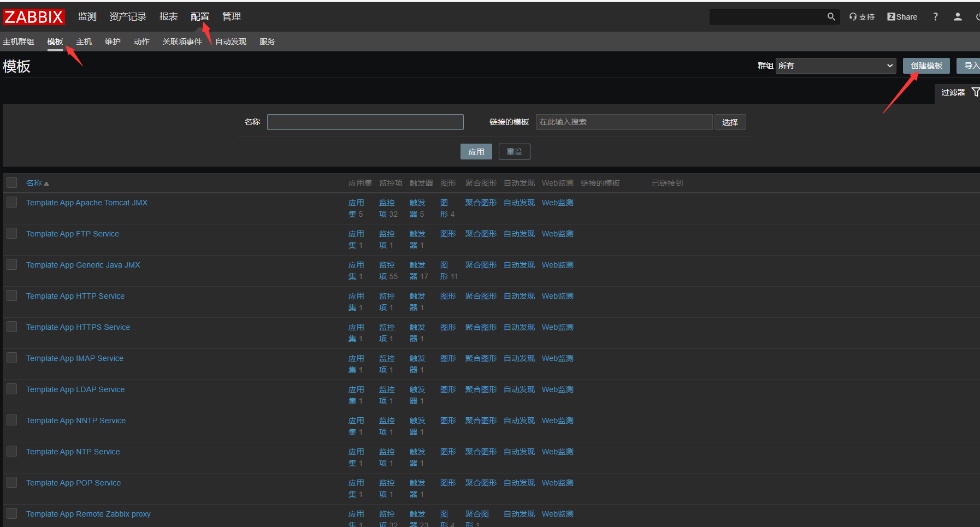980x527 pixels.
Task: Open Template App Generic Java JMX
Action: pyautogui.click(x=83, y=265)
